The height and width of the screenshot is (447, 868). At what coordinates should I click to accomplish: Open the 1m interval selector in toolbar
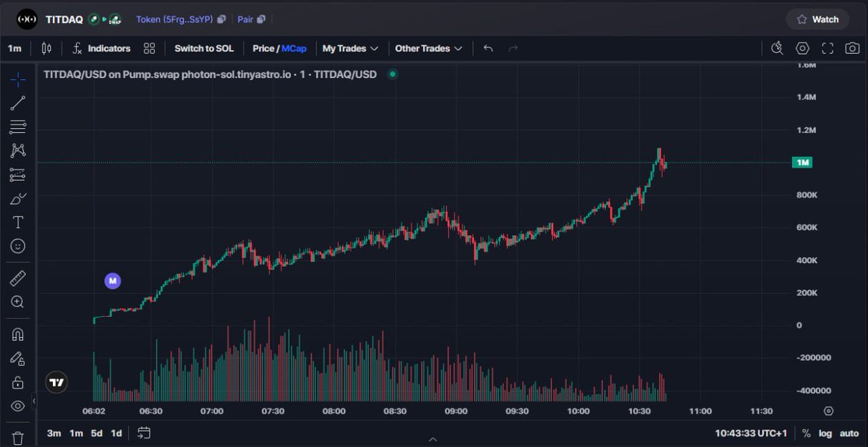pyautogui.click(x=14, y=48)
